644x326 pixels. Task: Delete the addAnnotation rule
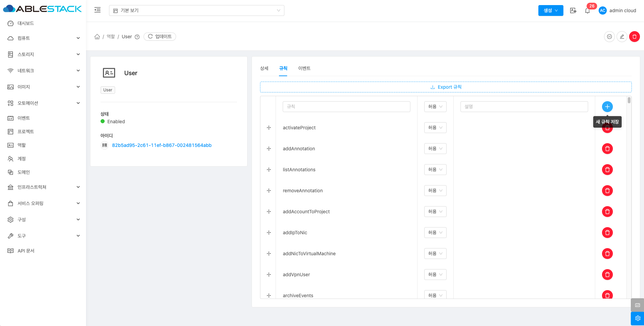607,149
